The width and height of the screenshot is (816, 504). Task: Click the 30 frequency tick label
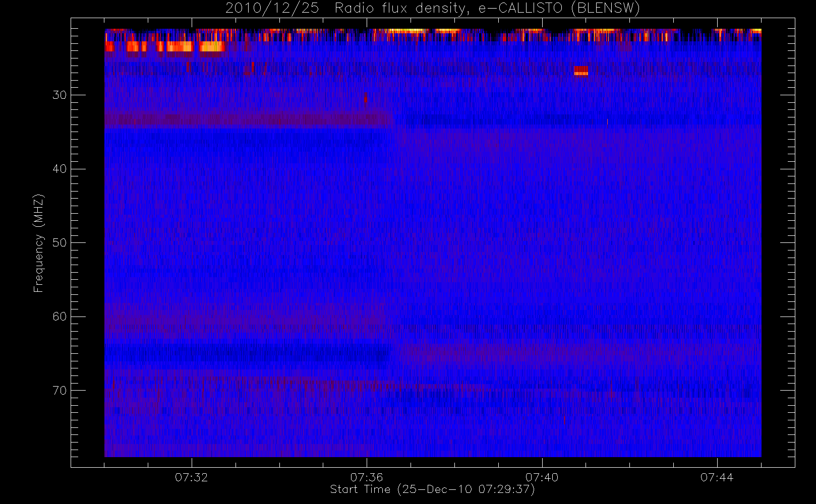(60, 95)
